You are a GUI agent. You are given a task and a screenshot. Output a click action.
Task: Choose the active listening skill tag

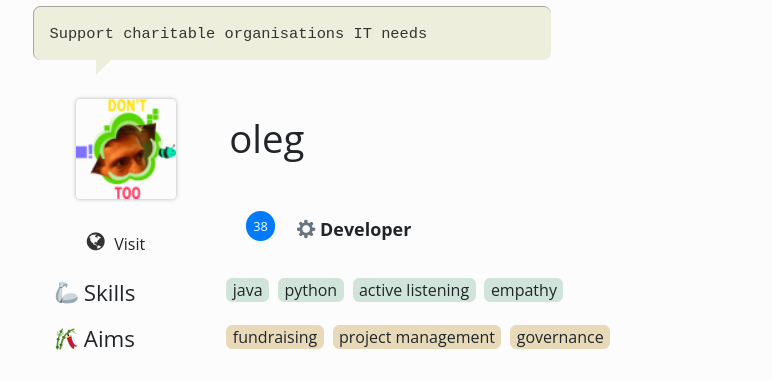point(414,290)
